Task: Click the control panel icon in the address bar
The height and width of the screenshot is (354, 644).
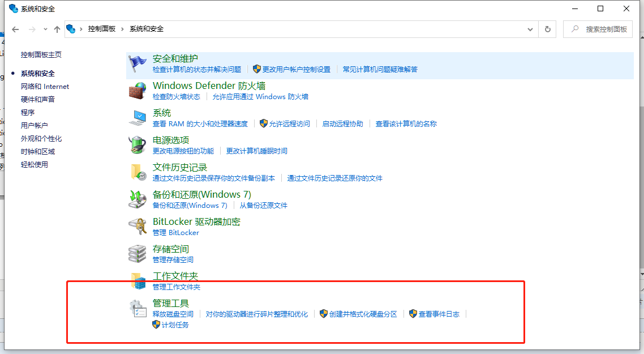Action: click(x=71, y=29)
